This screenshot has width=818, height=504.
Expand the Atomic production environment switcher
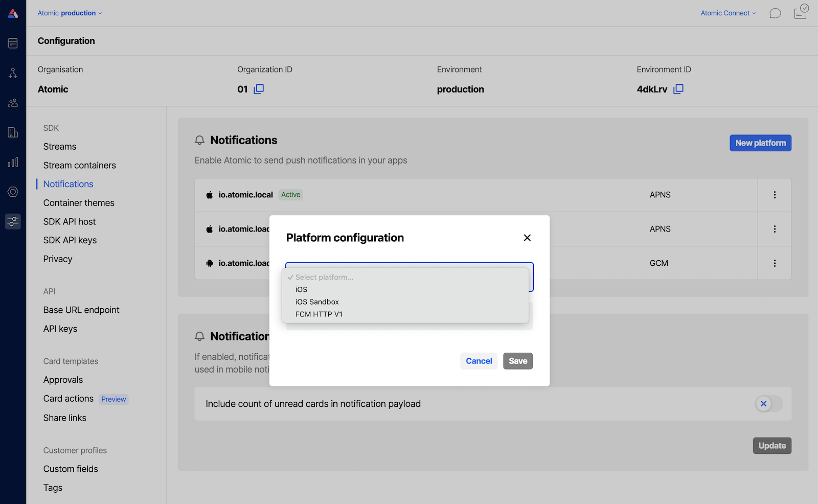[x=70, y=13]
